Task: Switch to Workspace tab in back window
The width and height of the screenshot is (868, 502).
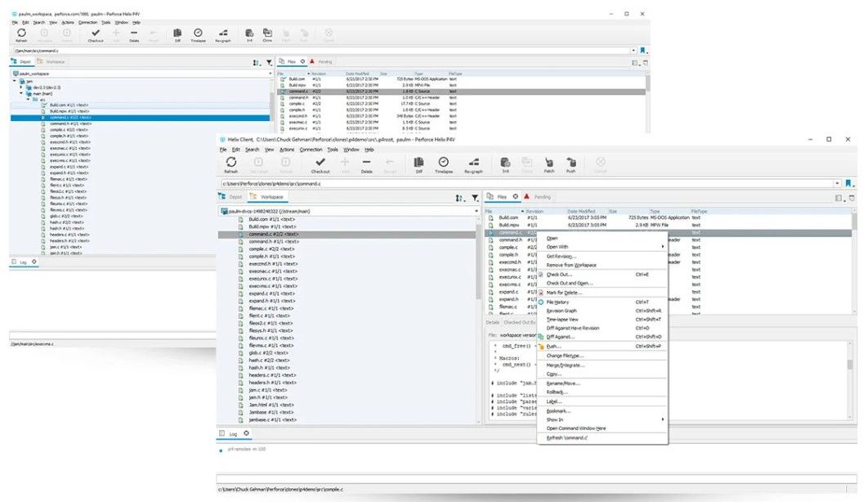Action: 51,61
